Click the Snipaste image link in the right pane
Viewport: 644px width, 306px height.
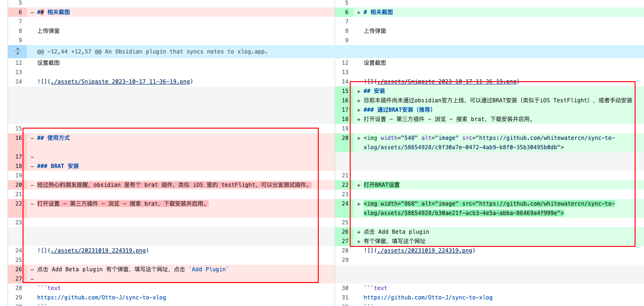point(441,82)
